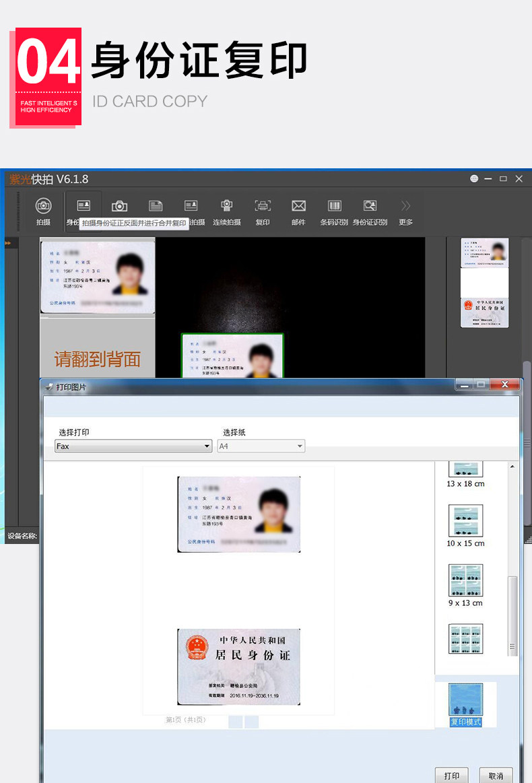Open the Fax printer dropdown
The image size is (532, 783).
133,446
